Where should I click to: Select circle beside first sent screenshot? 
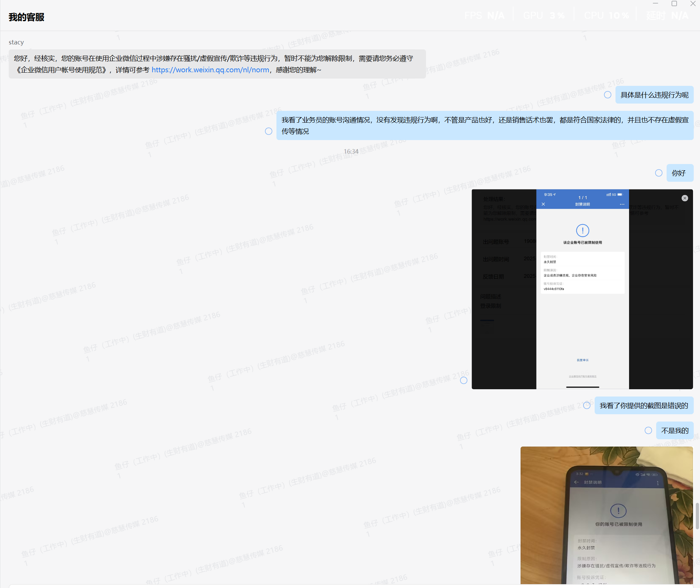click(x=464, y=381)
